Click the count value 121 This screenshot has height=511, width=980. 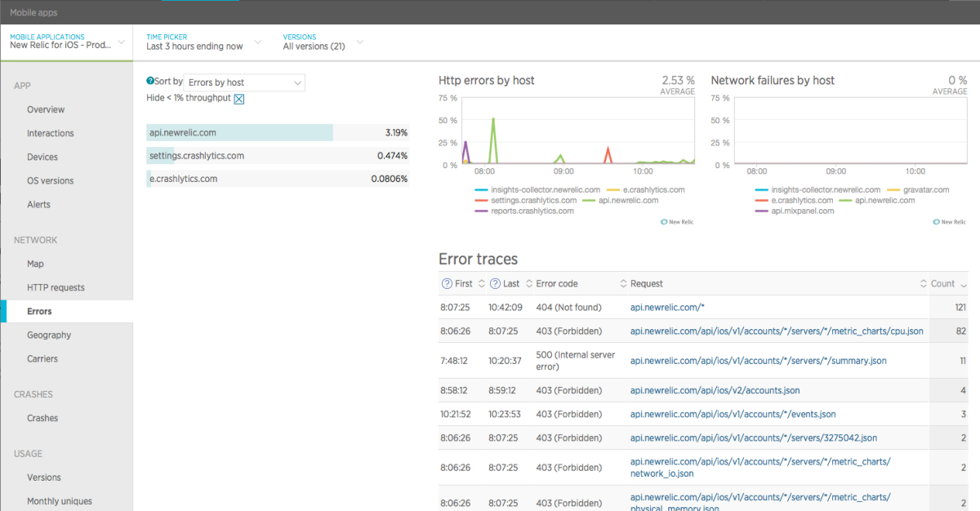coord(960,307)
